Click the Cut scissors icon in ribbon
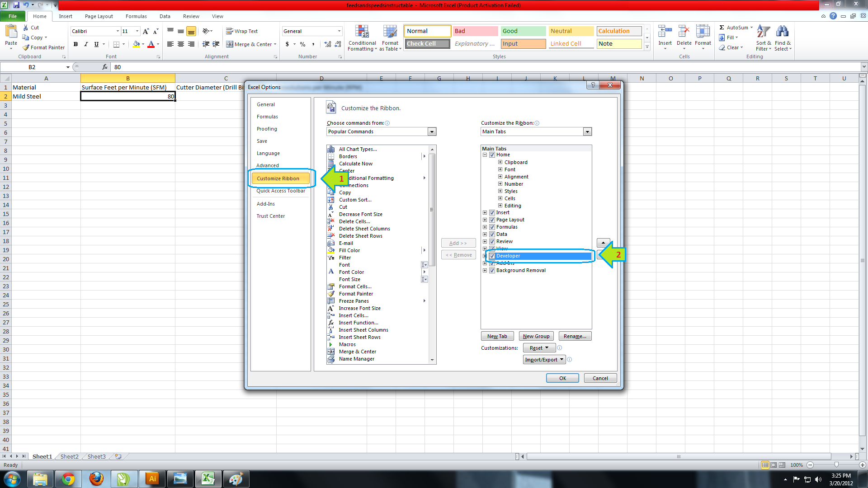Viewport: 868px width, 488px height. point(26,28)
